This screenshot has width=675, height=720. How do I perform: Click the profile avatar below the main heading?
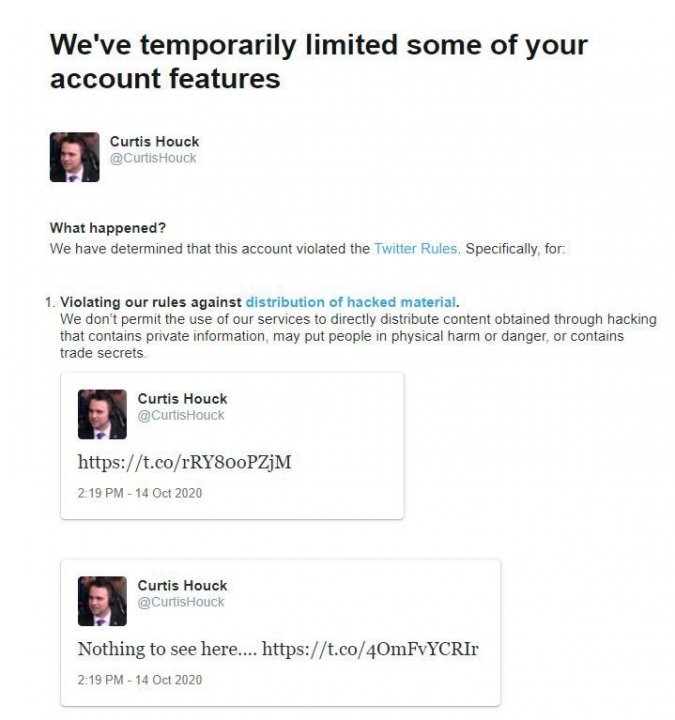[x=74, y=157]
